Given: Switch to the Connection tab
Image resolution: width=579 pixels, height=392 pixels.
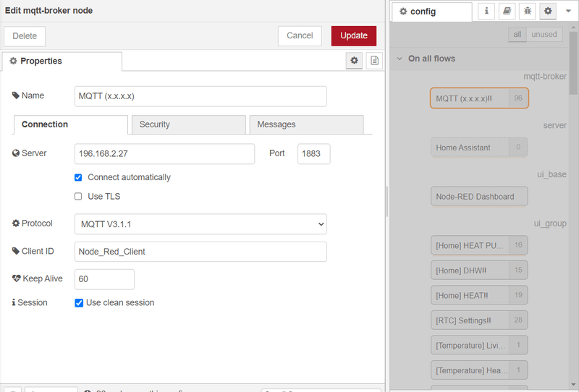Looking at the screenshot, I should point(71,124).
